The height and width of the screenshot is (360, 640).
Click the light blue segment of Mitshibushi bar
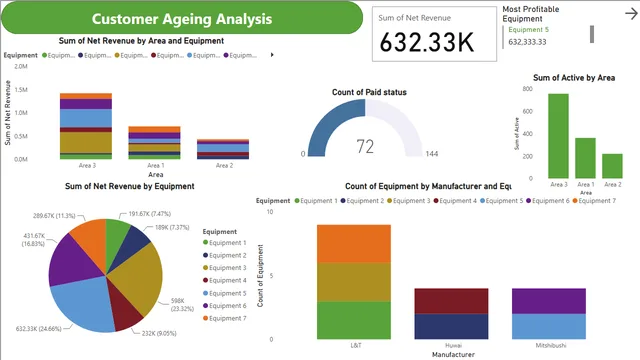point(549,327)
